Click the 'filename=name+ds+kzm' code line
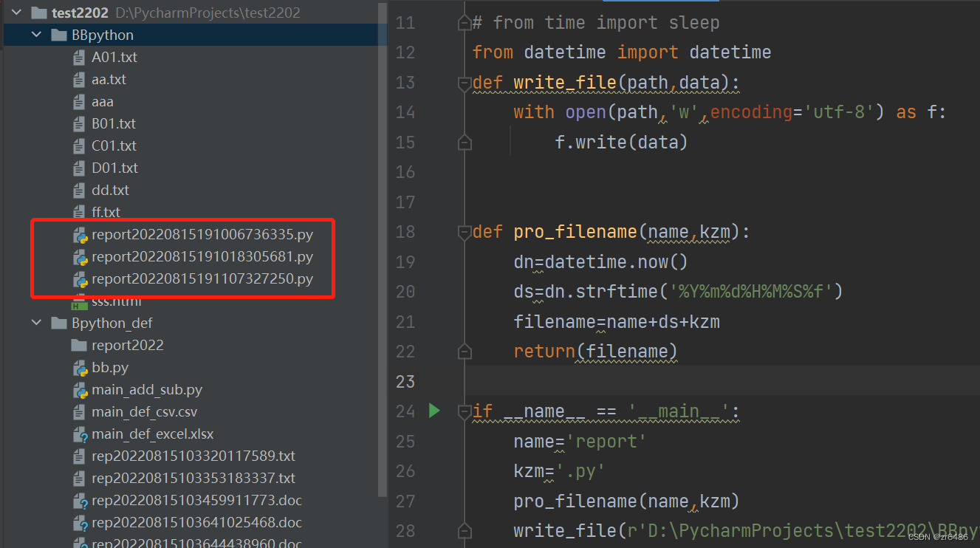Viewport: 980px width, 548px height. coord(617,321)
